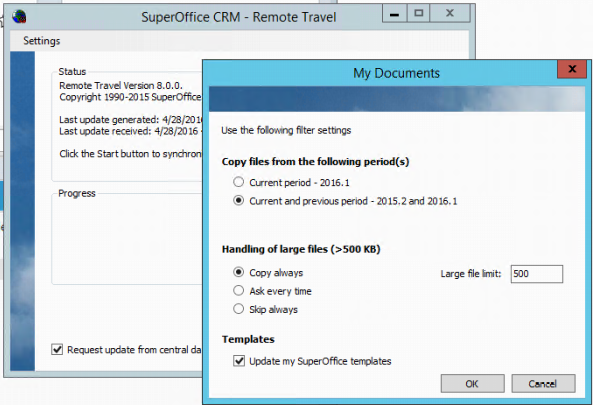
Task: Click the blue sky banner in dialog
Action: (397, 98)
